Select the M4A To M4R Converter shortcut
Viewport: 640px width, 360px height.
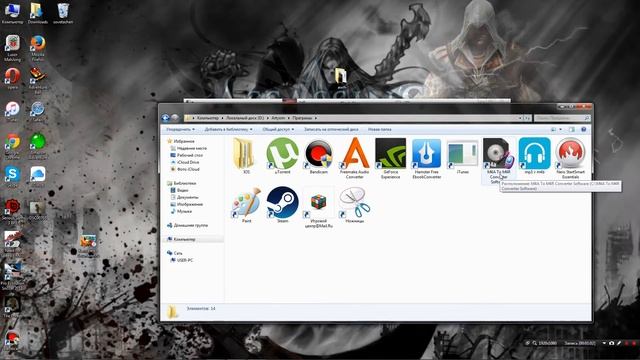pyautogui.click(x=498, y=160)
